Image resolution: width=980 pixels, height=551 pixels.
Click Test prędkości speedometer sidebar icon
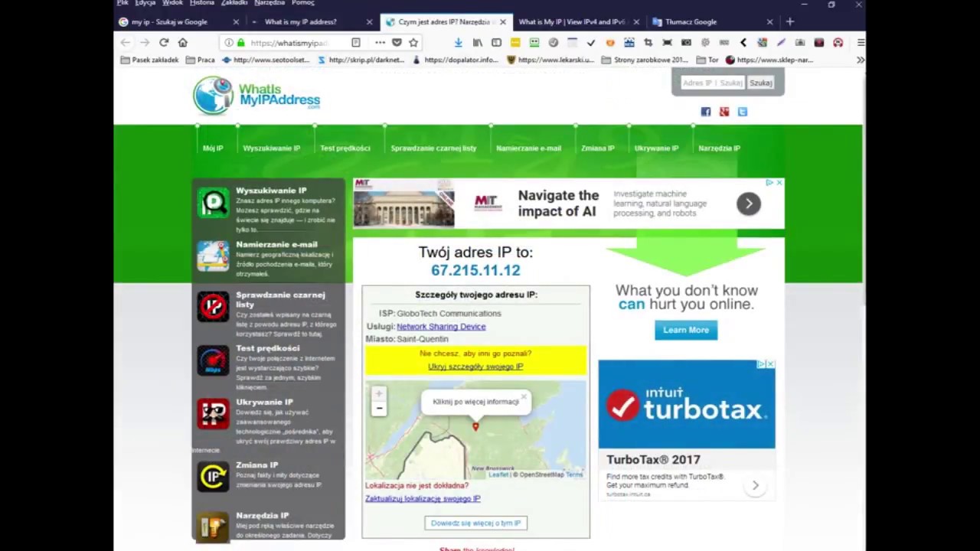tap(213, 360)
